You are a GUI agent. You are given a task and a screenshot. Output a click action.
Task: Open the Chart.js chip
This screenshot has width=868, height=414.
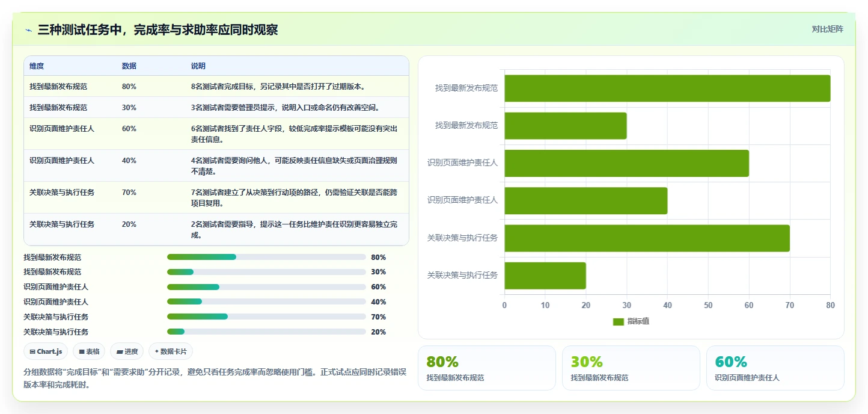coord(46,351)
